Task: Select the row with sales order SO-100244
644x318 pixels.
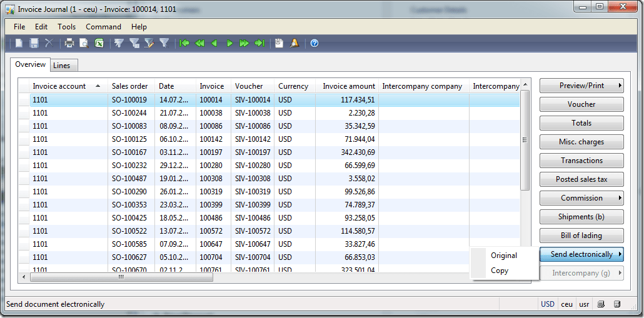Action: tap(274, 113)
